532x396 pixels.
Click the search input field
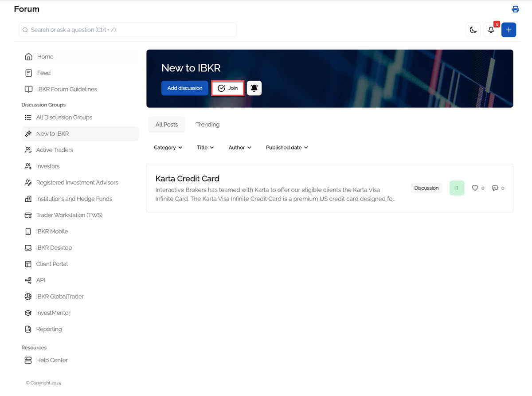pos(127,29)
